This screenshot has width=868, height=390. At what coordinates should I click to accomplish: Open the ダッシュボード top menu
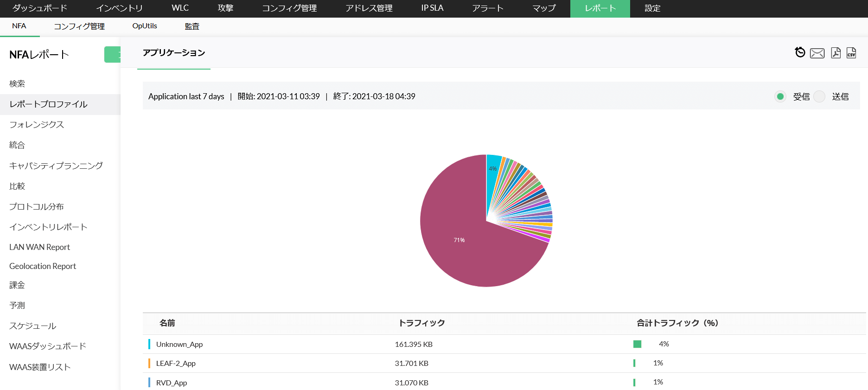[40, 8]
